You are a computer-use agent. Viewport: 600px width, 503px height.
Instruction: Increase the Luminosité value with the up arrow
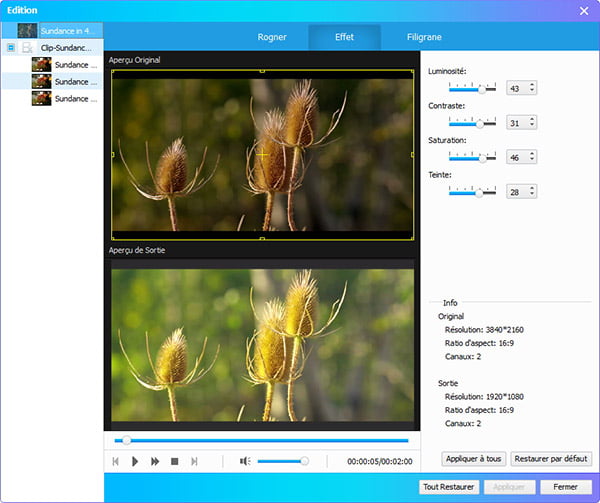pyautogui.click(x=531, y=85)
